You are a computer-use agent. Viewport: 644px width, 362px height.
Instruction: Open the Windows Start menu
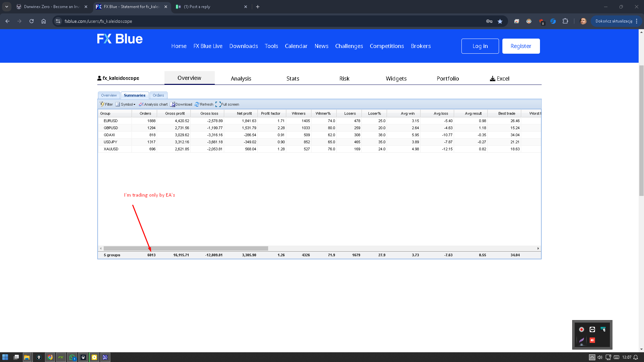(x=5, y=357)
